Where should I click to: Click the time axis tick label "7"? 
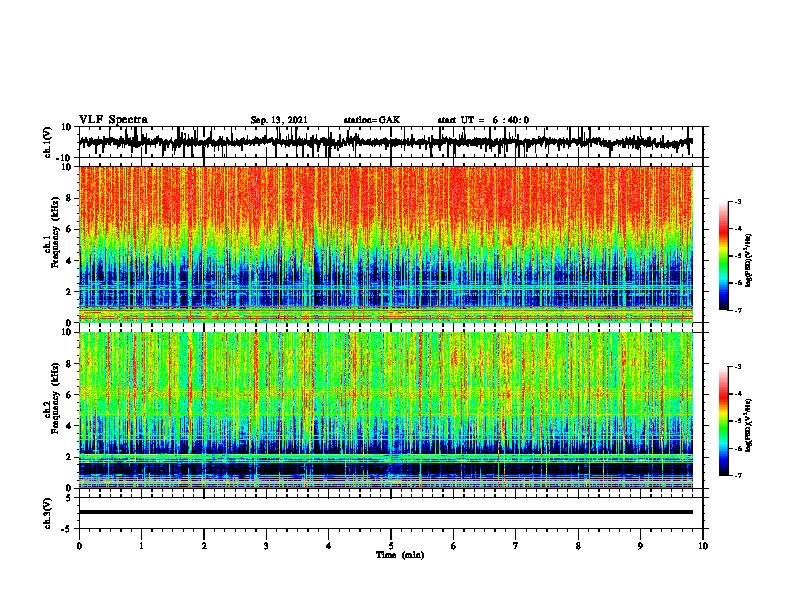pos(516,546)
